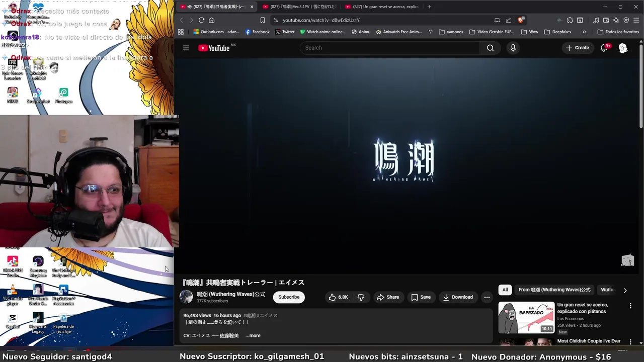
Task: Click the browser address bar URL
Action: pyautogui.click(x=321, y=20)
